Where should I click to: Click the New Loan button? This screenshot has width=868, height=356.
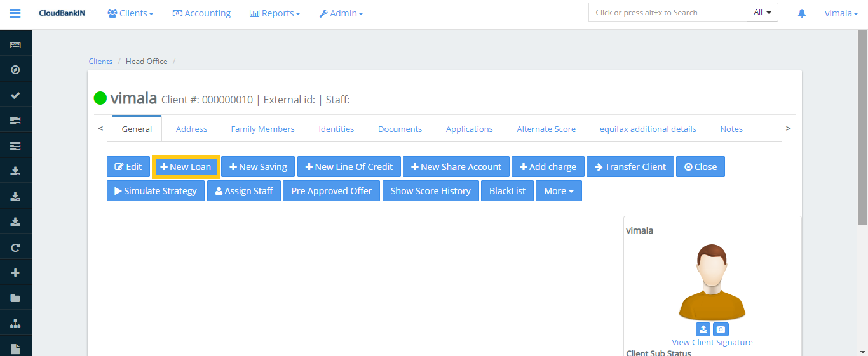point(186,167)
